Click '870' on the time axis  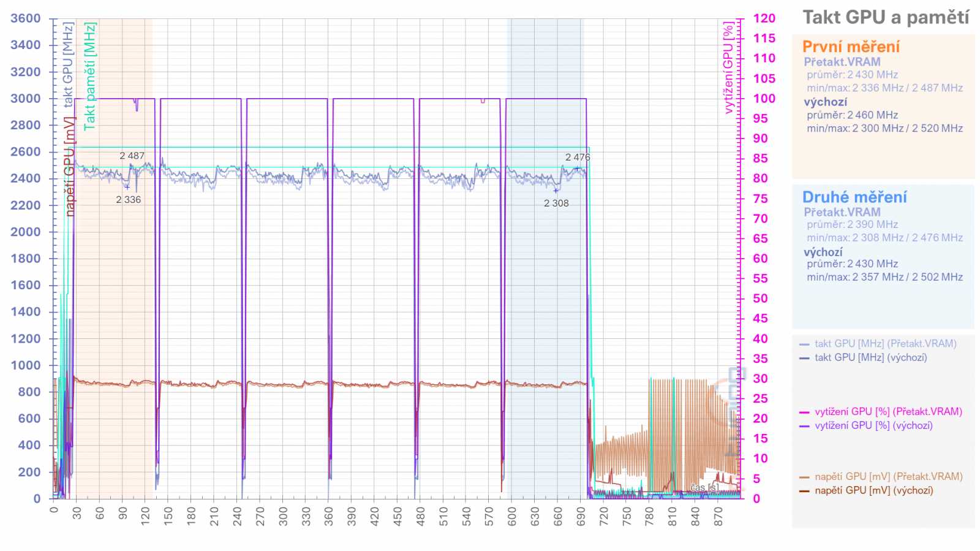(718, 516)
